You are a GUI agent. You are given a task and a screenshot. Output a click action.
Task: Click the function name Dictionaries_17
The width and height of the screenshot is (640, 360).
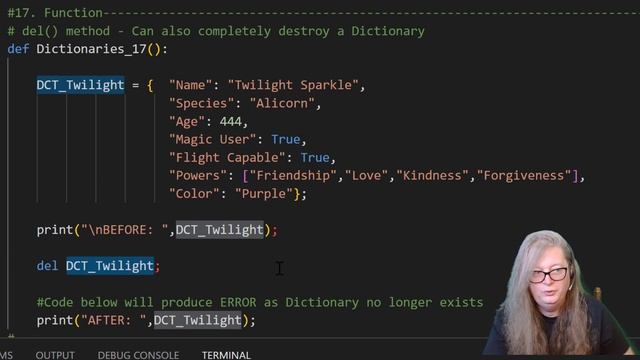tap(91, 49)
